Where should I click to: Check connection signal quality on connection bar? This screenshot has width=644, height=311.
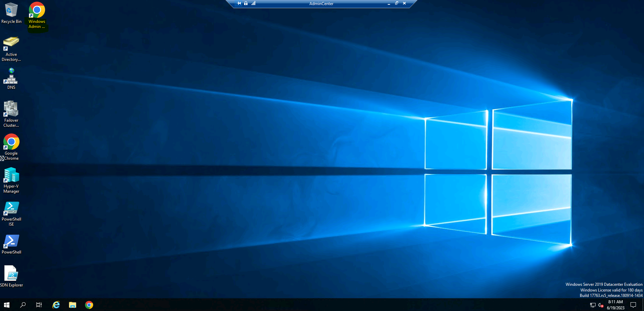click(253, 3)
